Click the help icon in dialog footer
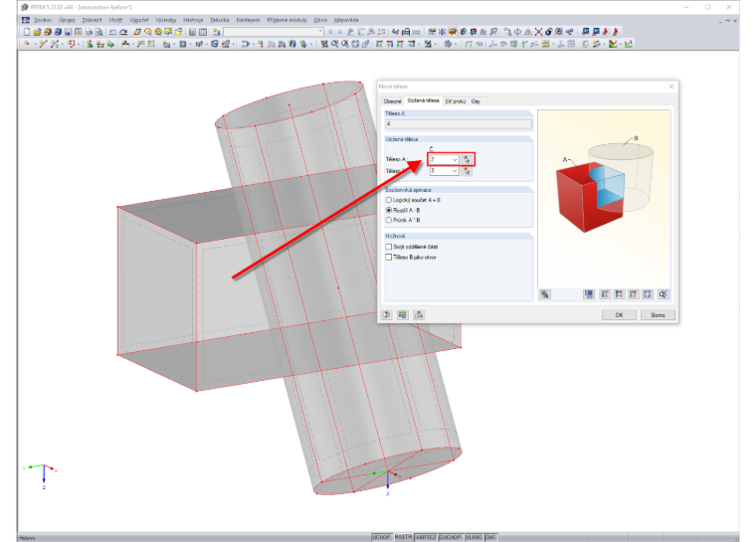The height and width of the screenshot is (542, 756). 387,315
